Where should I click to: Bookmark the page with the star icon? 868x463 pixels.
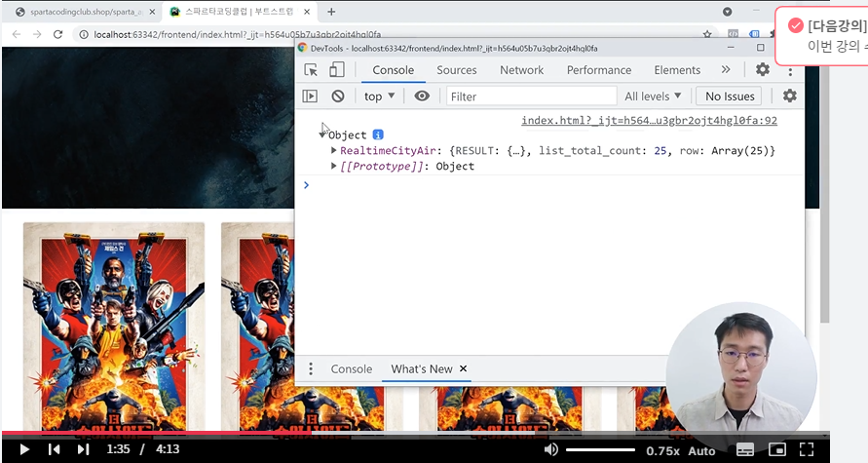coord(707,34)
